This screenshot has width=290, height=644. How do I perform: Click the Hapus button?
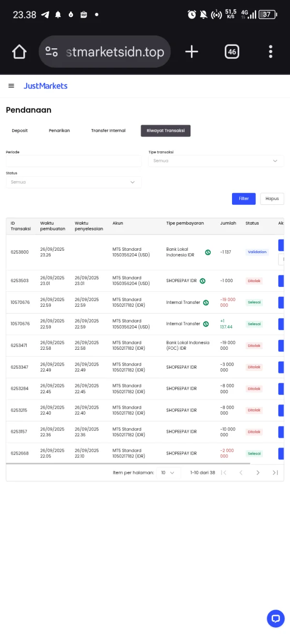272,199
